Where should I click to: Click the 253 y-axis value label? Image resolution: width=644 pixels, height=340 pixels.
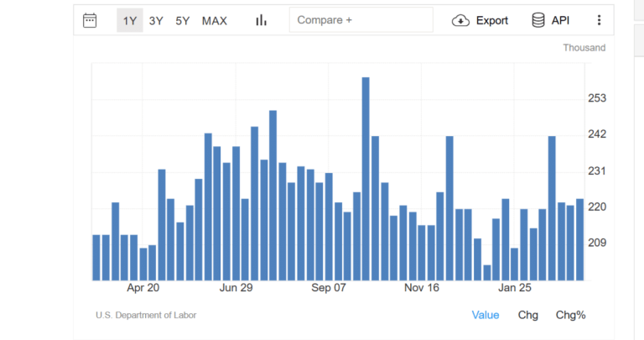(597, 98)
